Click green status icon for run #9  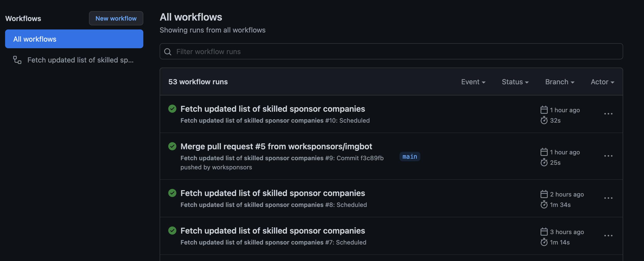point(172,146)
